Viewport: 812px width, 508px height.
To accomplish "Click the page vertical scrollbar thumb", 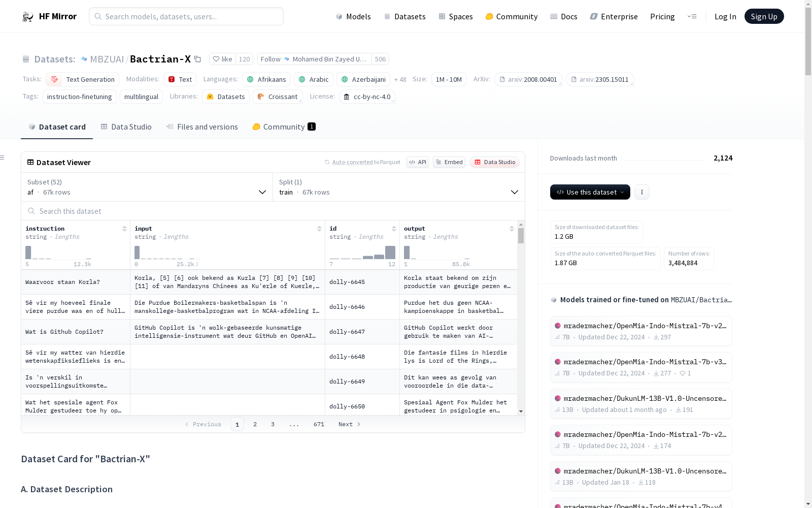I will coord(808,42).
